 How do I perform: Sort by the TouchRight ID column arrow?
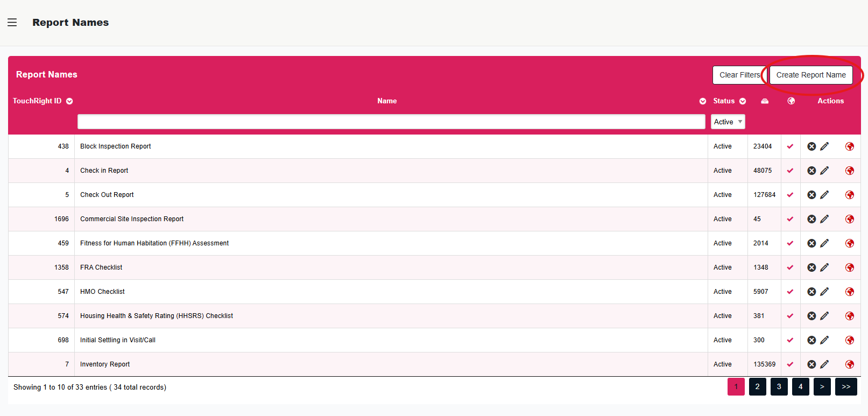pos(69,101)
